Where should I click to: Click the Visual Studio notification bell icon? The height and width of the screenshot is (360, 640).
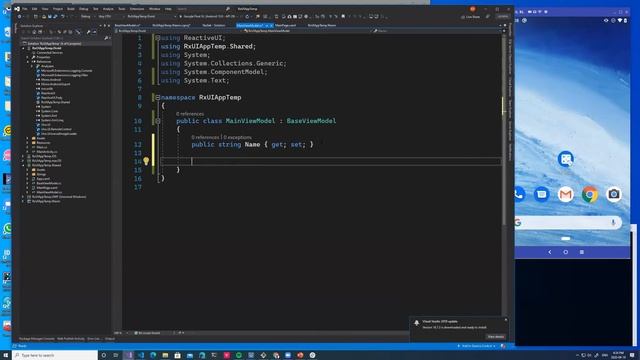tap(416, 323)
